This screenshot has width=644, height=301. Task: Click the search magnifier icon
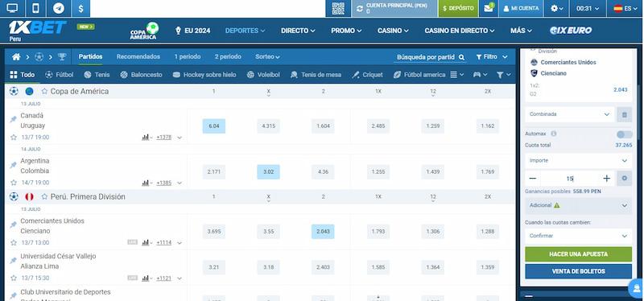coord(461,57)
